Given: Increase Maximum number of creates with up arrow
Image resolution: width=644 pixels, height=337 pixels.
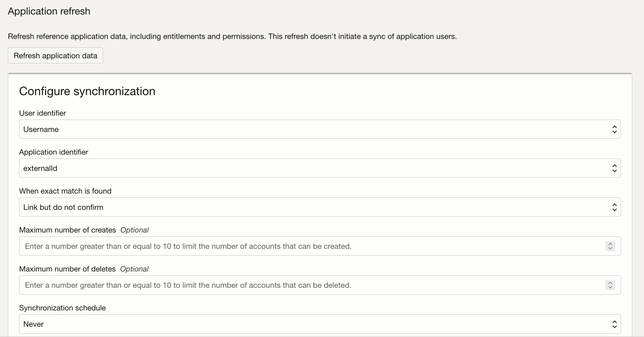Looking at the screenshot, I should 610,244.
